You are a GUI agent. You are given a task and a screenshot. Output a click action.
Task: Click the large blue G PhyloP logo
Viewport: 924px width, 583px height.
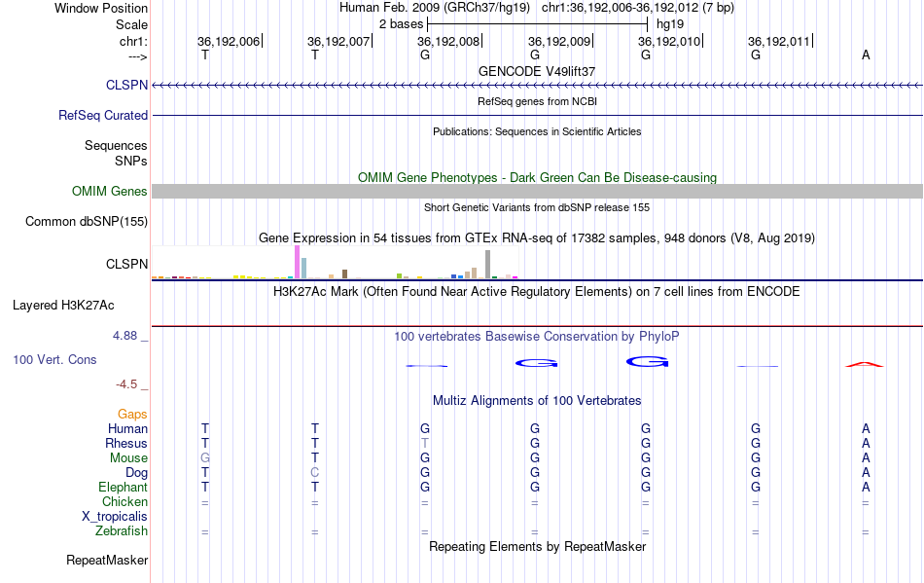click(647, 361)
